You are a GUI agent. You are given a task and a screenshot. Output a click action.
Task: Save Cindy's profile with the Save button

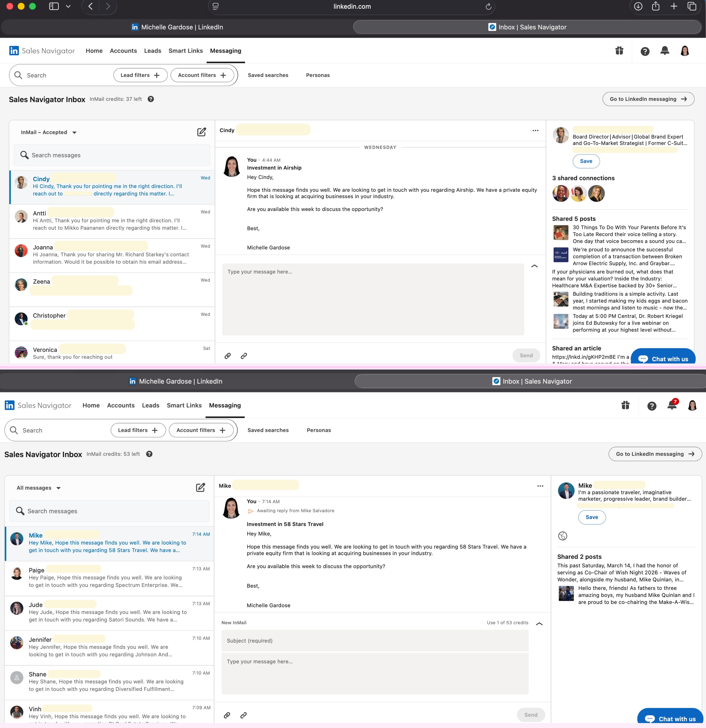click(x=586, y=161)
